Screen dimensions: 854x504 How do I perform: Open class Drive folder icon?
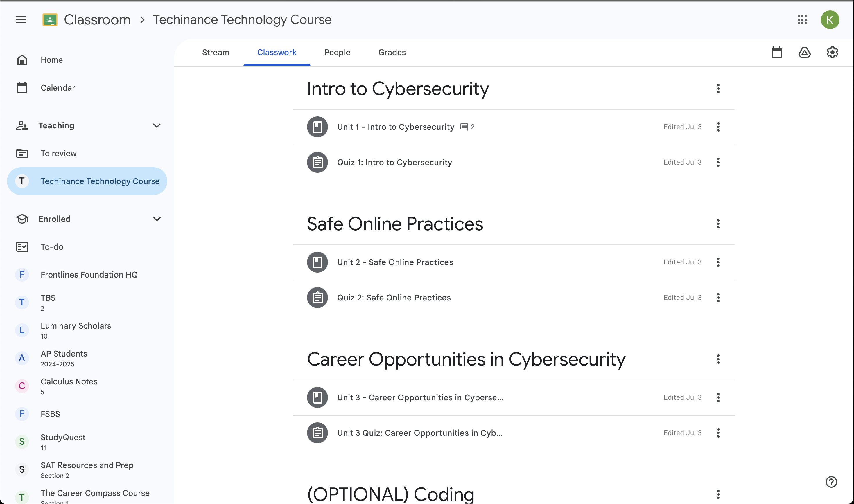(804, 52)
